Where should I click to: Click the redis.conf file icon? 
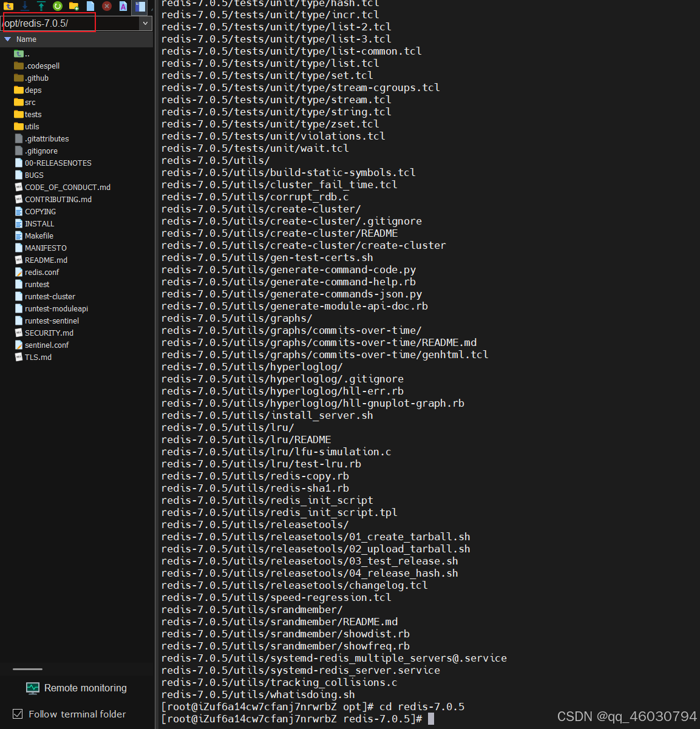click(x=19, y=272)
